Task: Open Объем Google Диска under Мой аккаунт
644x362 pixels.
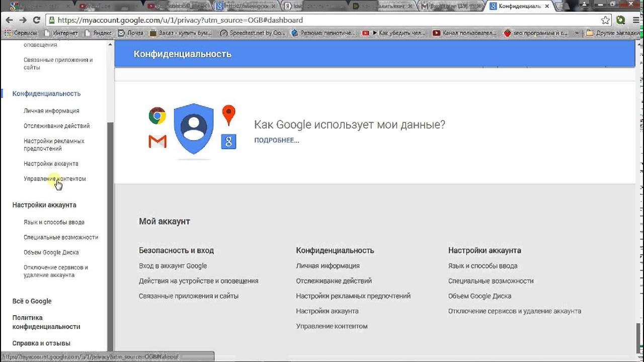Action: 479,296
